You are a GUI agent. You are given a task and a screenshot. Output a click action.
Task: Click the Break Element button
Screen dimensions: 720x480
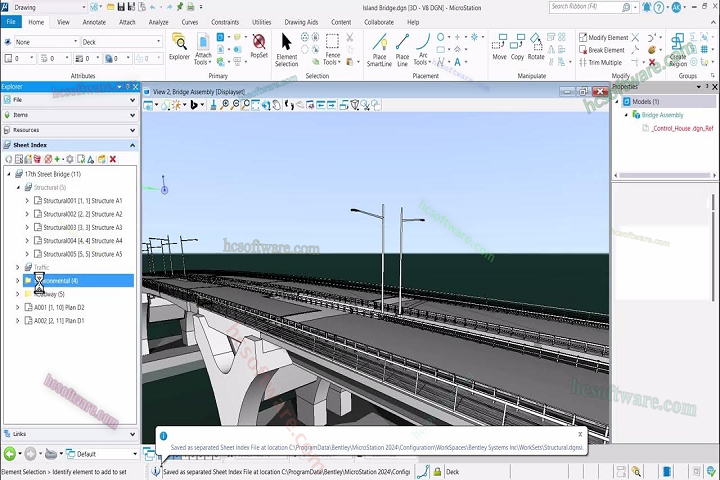[x=602, y=50]
